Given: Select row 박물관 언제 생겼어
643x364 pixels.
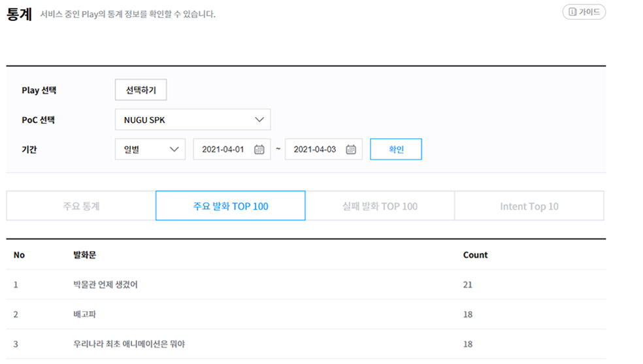Looking at the screenshot, I should [x=106, y=285].
